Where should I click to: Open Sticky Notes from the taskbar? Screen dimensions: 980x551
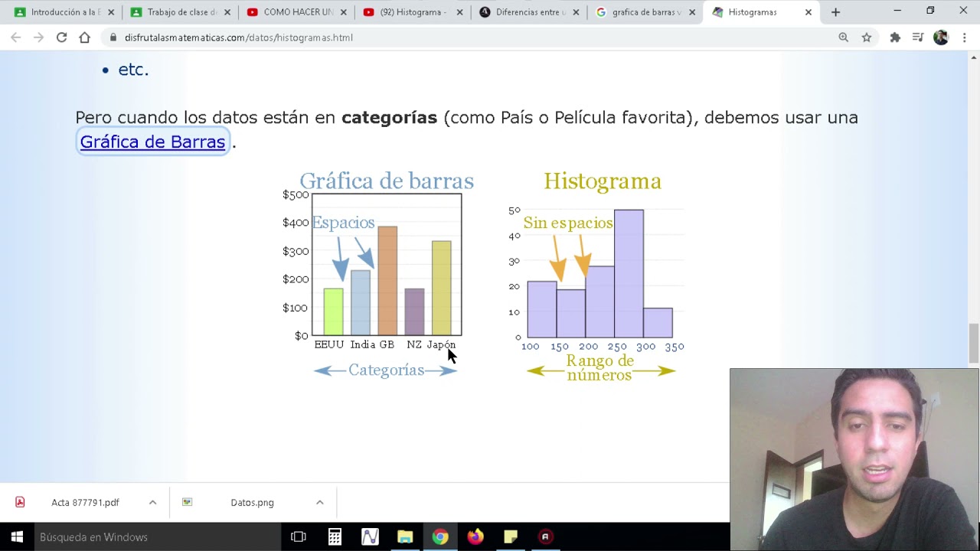(510, 536)
